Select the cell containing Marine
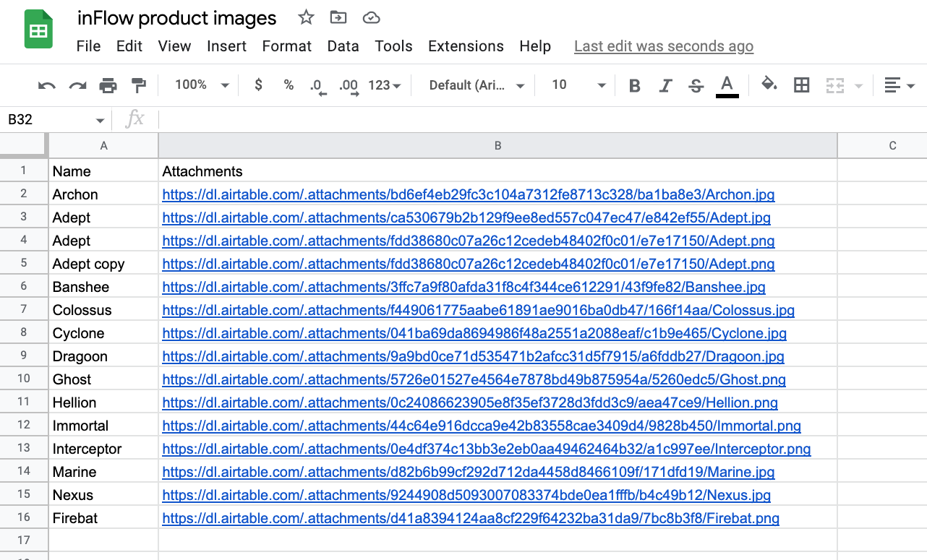The height and width of the screenshot is (560, 927). [x=103, y=472]
